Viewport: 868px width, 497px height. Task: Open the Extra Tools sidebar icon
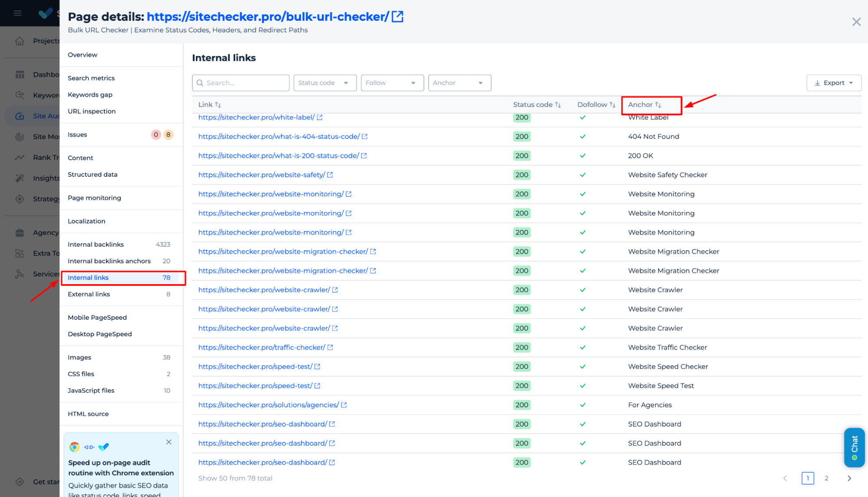coord(20,253)
